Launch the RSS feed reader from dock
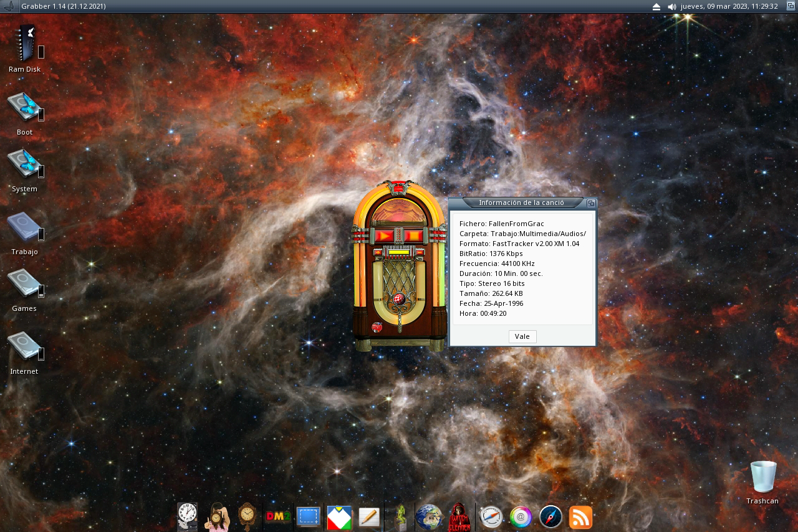 [580, 517]
